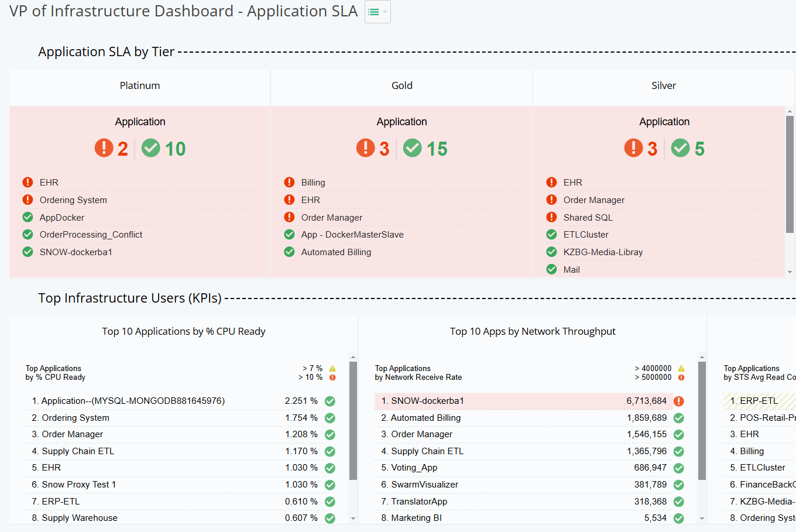Click check icon beside ETLCluster in Silver
This screenshot has height=532, width=796.
point(551,234)
